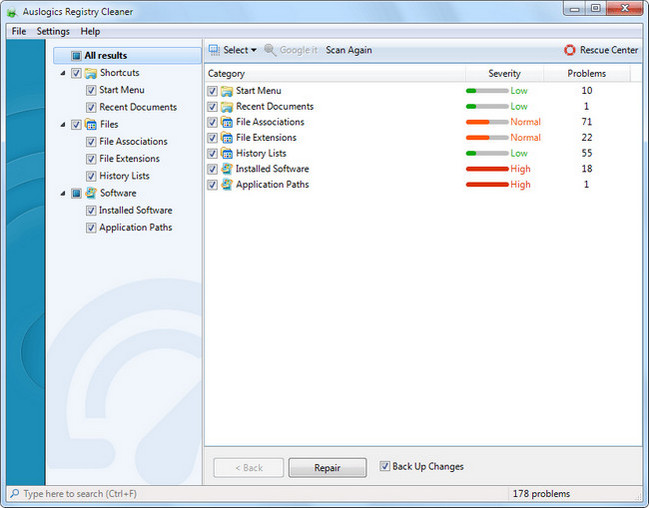This screenshot has height=508, width=649.
Task: Click the Installed Software icon in list
Action: (x=226, y=169)
